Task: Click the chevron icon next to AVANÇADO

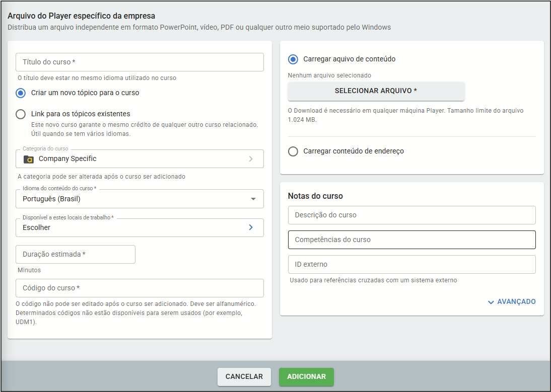Action: 491,302
